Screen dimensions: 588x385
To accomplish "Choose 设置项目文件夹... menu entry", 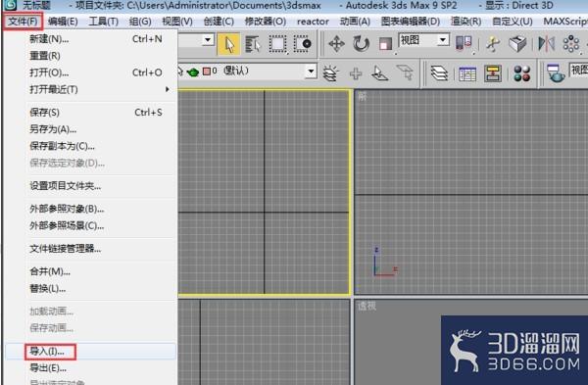I will click(x=90, y=186).
